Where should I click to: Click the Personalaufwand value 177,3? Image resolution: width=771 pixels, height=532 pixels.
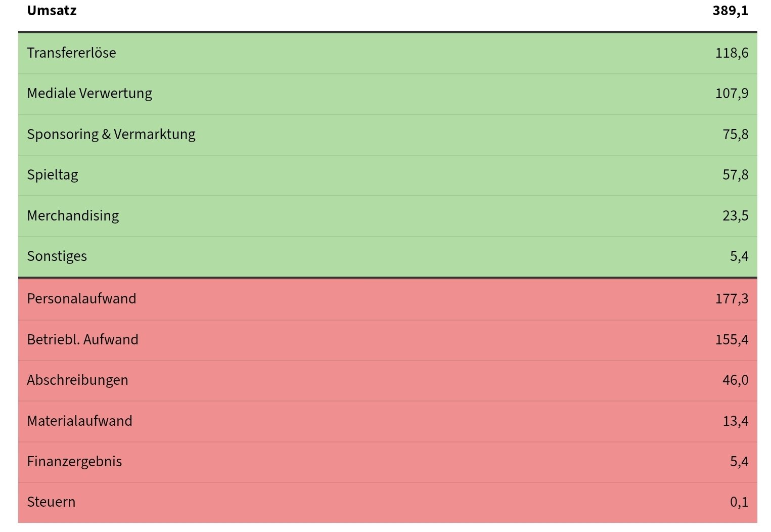[732, 299]
